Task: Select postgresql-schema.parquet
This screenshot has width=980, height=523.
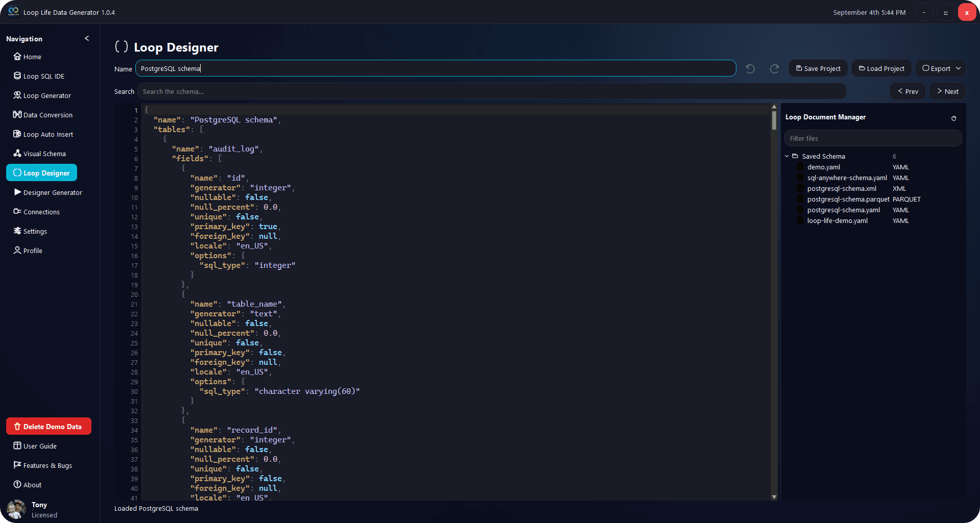Action: pyautogui.click(x=848, y=199)
